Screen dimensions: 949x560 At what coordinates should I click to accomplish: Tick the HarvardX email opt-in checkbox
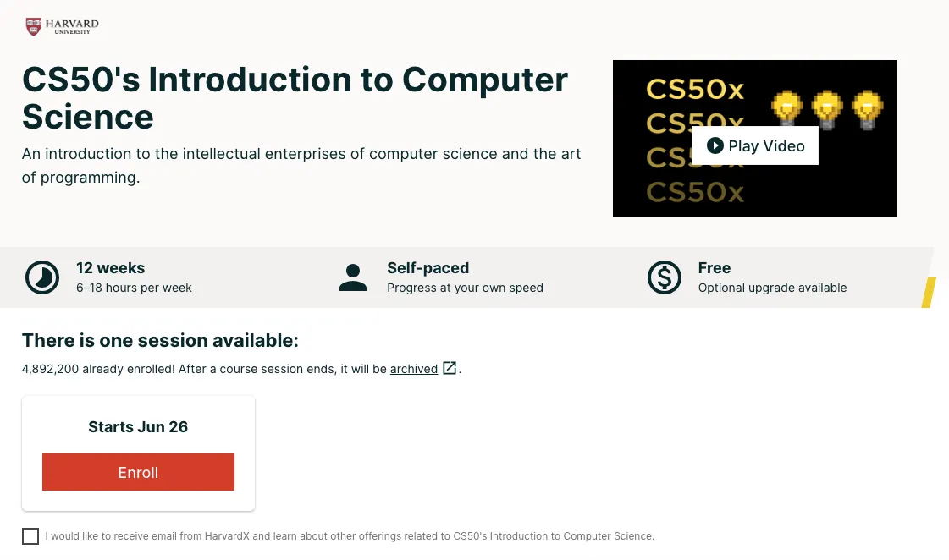[30, 536]
